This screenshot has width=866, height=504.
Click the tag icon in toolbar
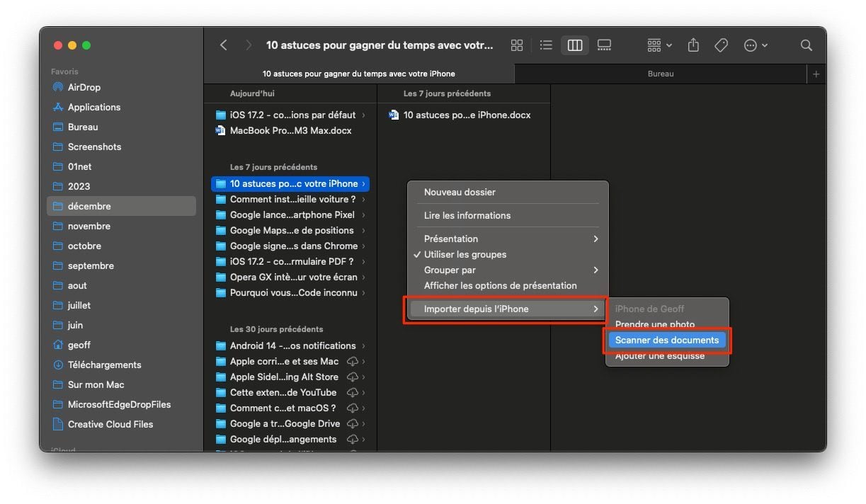(721, 45)
